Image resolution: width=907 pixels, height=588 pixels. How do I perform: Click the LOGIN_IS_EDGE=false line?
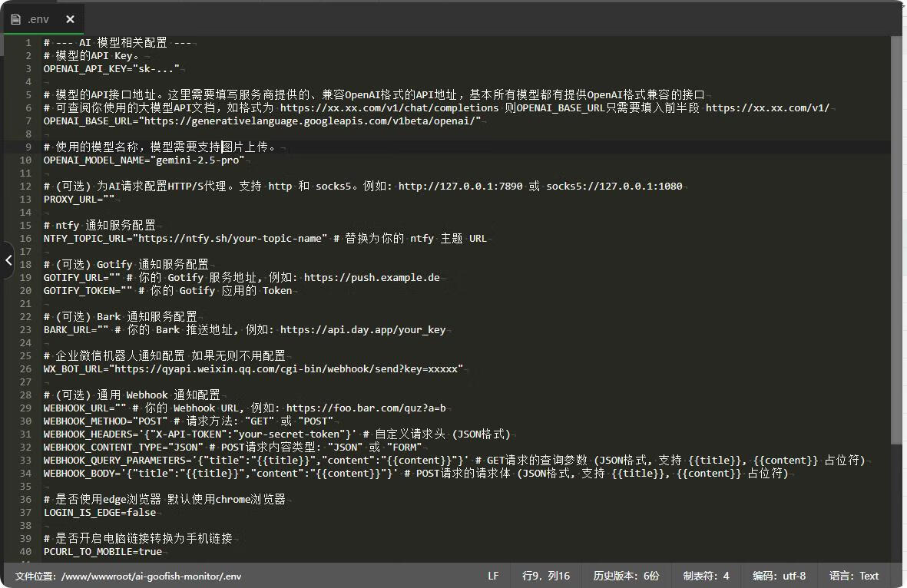(100, 512)
